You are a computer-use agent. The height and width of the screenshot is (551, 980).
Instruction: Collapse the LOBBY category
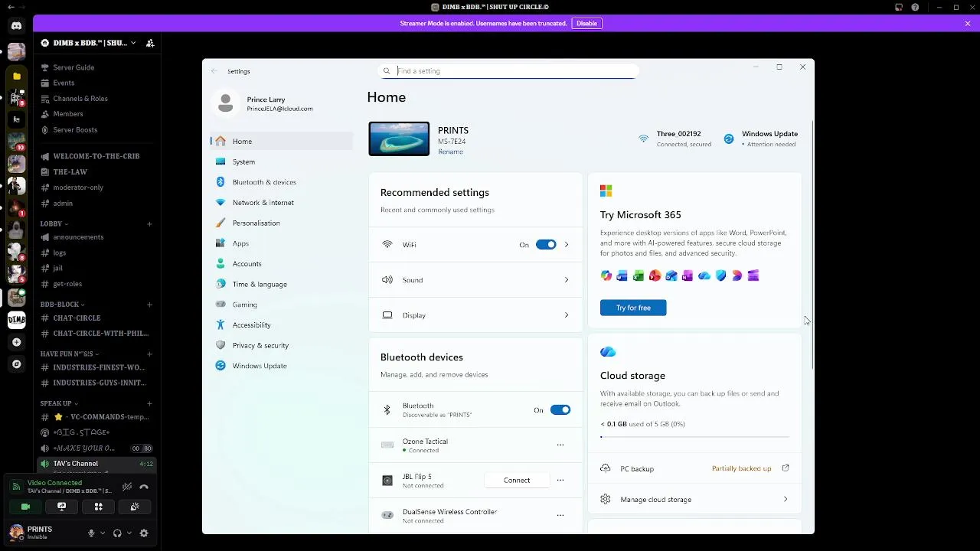(54, 224)
